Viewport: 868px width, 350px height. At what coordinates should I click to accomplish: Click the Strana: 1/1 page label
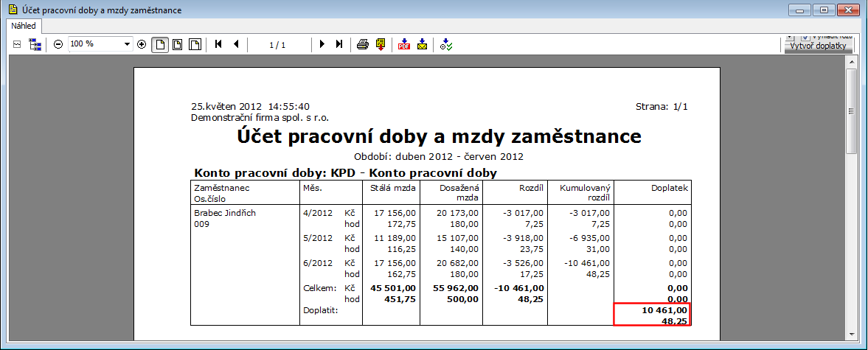(662, 107)
